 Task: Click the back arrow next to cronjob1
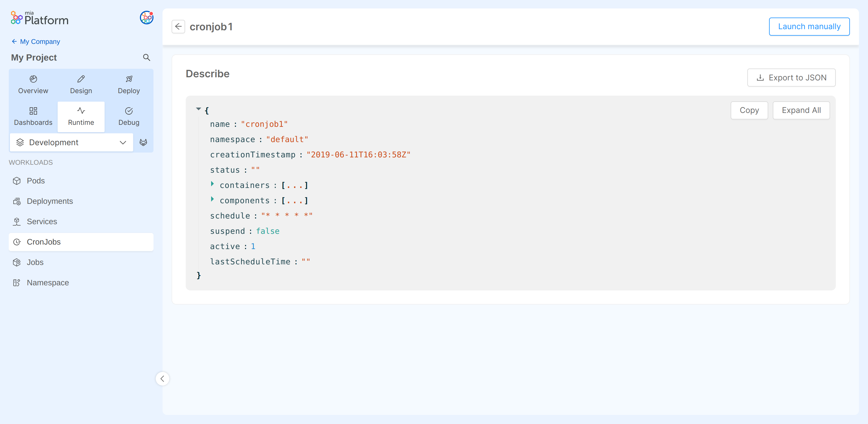[x=178, y=27]
